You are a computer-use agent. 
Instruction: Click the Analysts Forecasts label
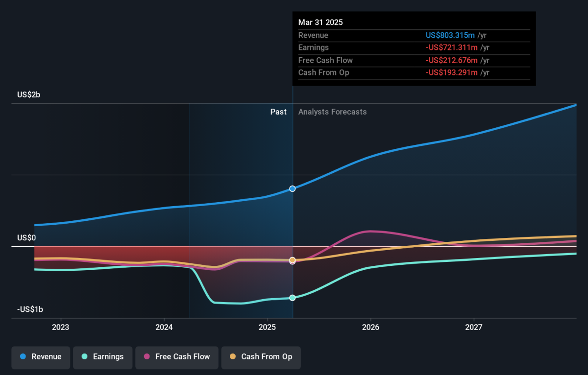(332, 112)
